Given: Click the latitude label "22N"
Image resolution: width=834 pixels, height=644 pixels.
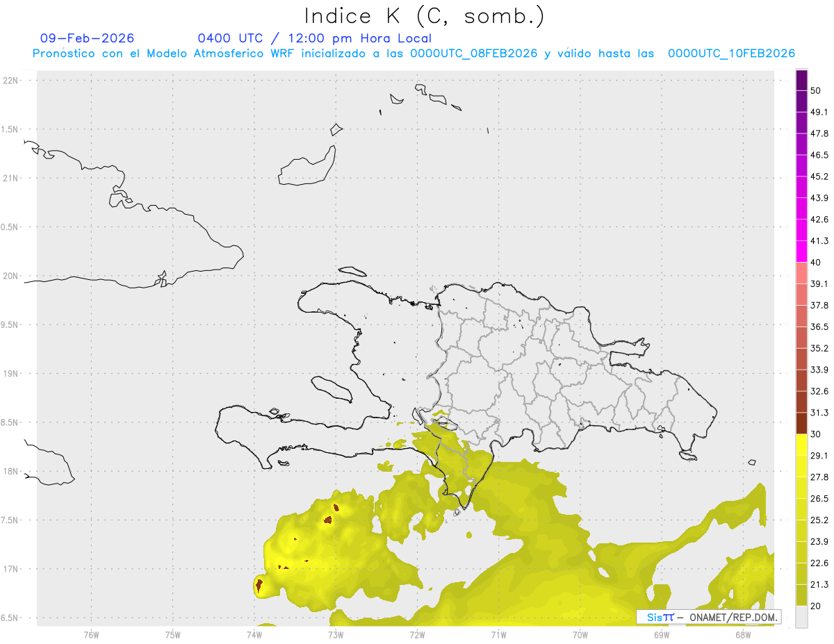Looking at the screenshot, I should tap(10, 81).
